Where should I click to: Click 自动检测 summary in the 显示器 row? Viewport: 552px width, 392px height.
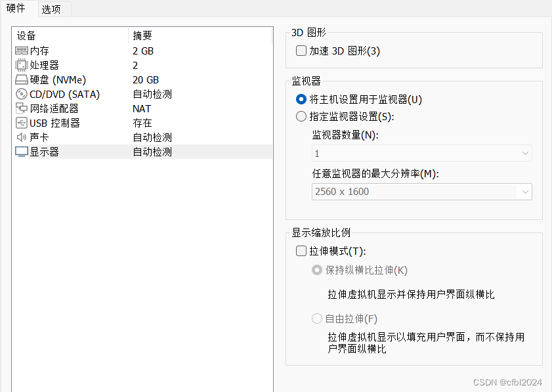[x=152, y=152]
